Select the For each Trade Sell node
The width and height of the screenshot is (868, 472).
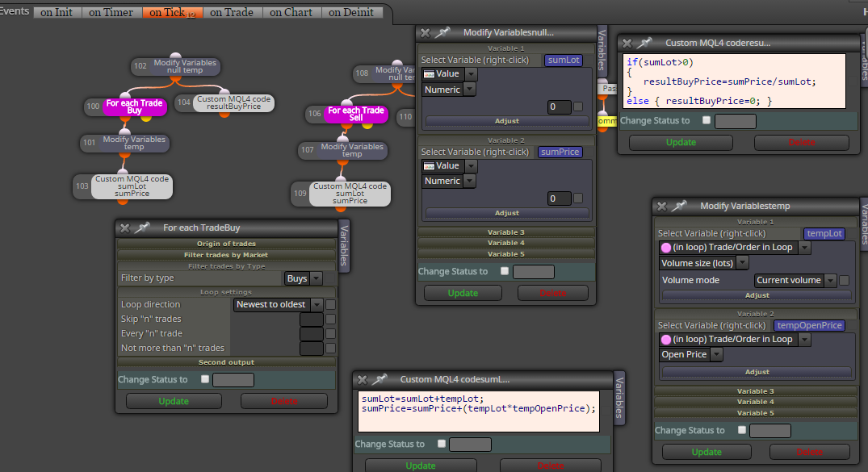pos(356,114)
